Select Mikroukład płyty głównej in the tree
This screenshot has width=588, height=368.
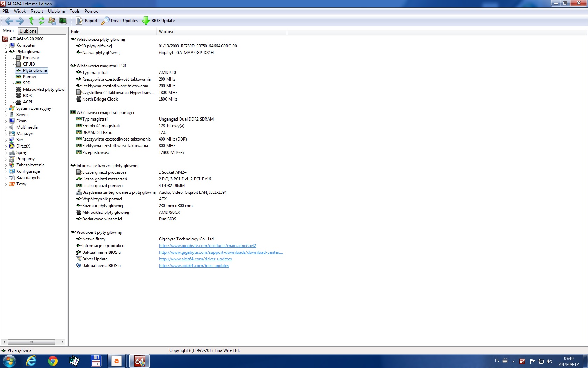pyautogui.click(x=44, y=89)
